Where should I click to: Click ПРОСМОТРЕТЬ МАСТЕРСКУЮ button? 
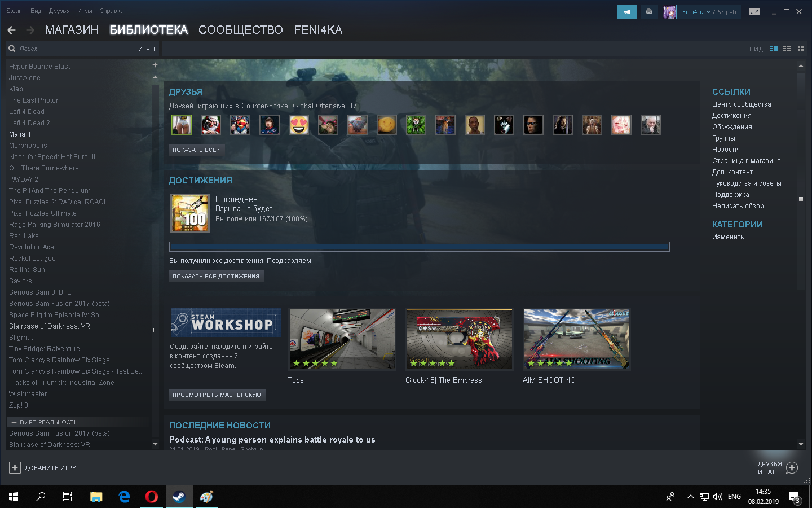tap(217, 395)
